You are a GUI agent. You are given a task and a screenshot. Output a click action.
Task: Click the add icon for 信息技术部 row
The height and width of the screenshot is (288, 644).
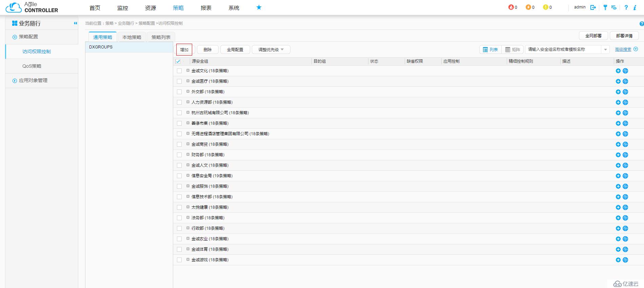pos(618,197)
